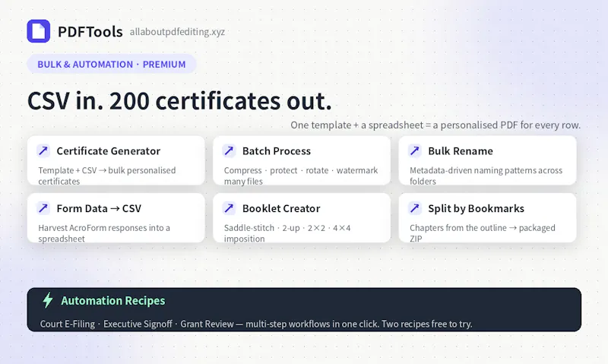Open the Automation Recipes heading
Screen dimensions: 608x364
click(112, 300)
